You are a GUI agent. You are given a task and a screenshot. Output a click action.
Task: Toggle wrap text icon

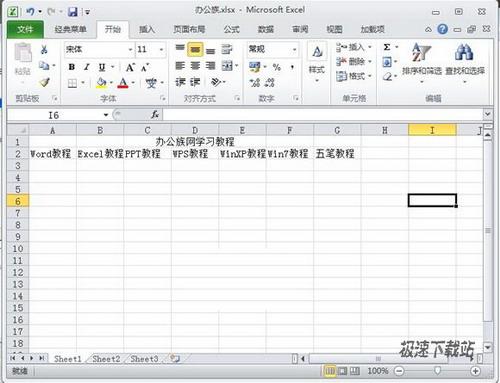(227, 49)
